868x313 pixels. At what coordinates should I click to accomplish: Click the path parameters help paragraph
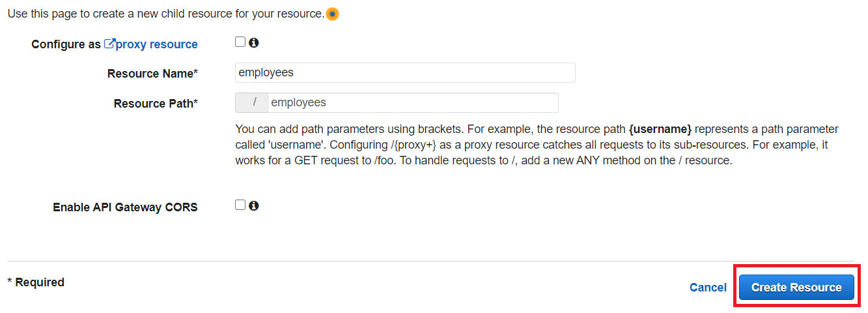[x=537, y=145]
